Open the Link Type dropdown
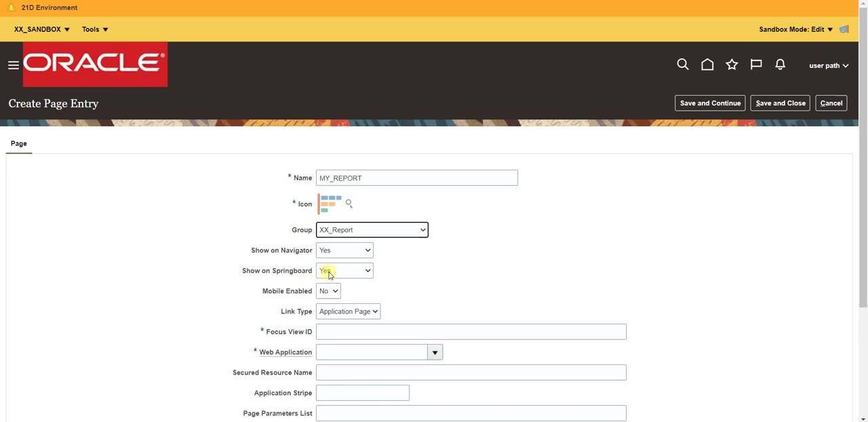Image resolution: width=868 pixels, height=422 pixels. [x=348, y=311]
